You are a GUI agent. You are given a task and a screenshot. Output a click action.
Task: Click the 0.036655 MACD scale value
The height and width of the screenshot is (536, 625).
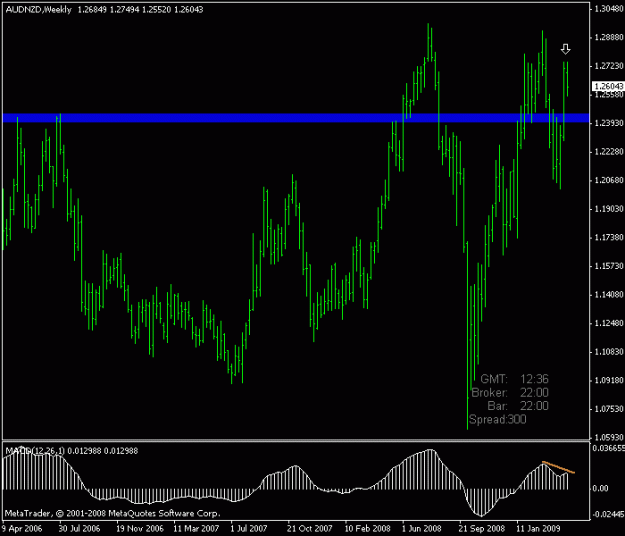tap(609, 448)
